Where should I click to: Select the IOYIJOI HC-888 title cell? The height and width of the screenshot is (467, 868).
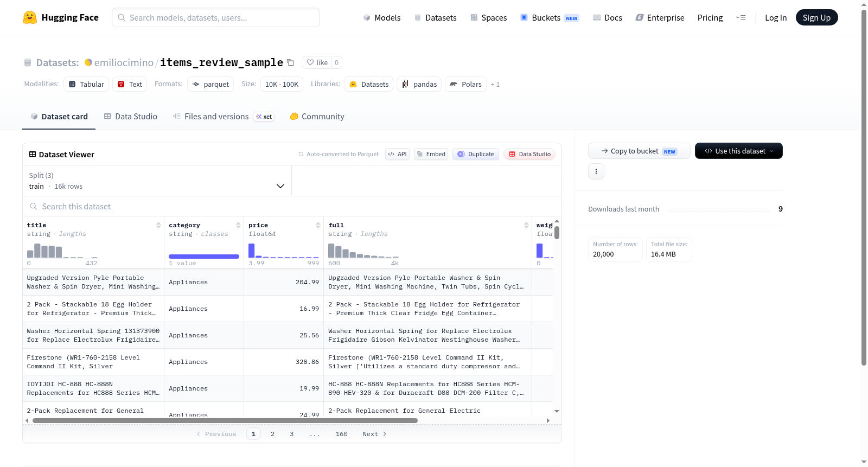(x=93, y=388)
